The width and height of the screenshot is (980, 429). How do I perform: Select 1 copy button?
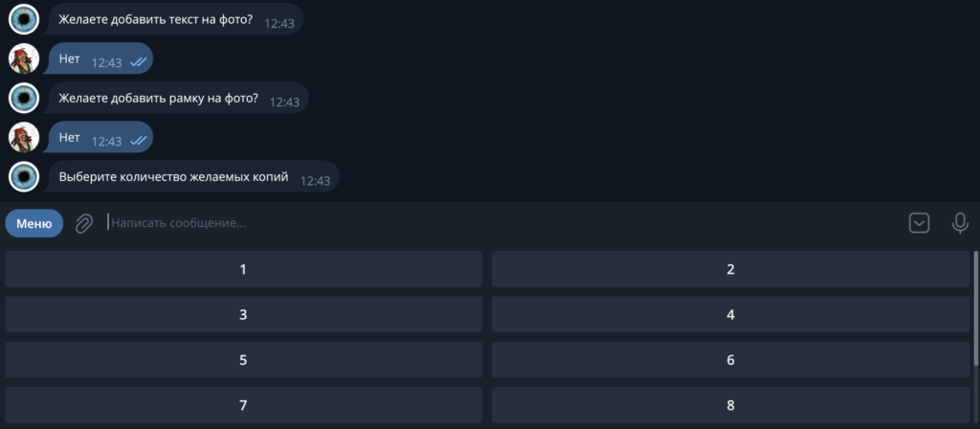[243, 269]
